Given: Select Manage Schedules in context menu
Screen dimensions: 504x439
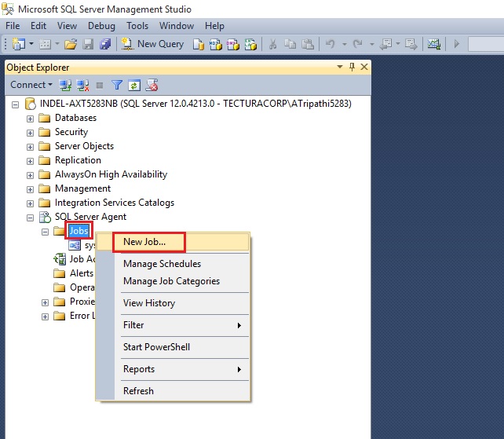Looking at the screenshot, I should tap(162, 264).
